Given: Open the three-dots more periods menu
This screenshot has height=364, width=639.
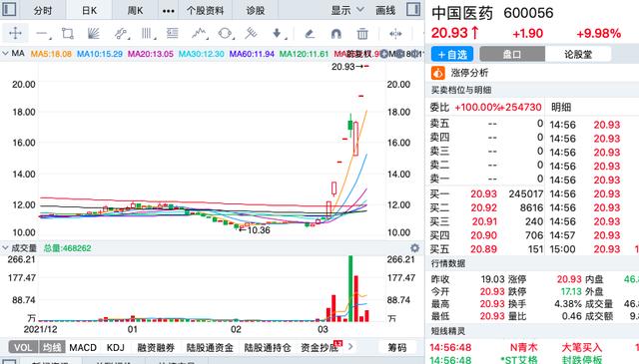Looking at the screenshot, I should coord(169,11).
